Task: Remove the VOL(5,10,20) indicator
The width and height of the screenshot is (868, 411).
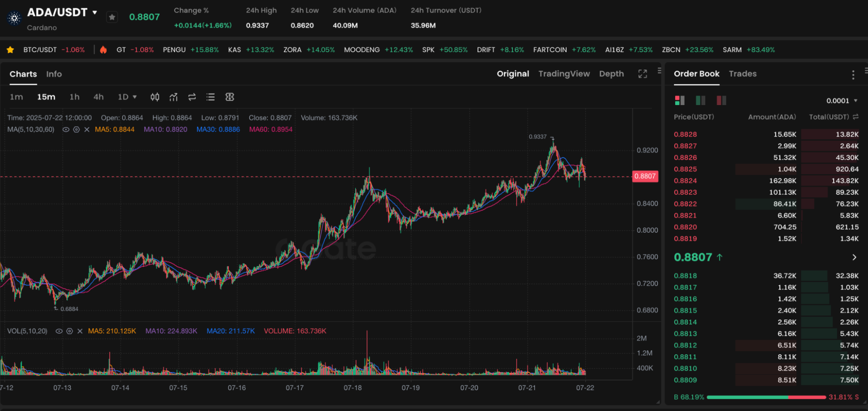Action: 80,331
